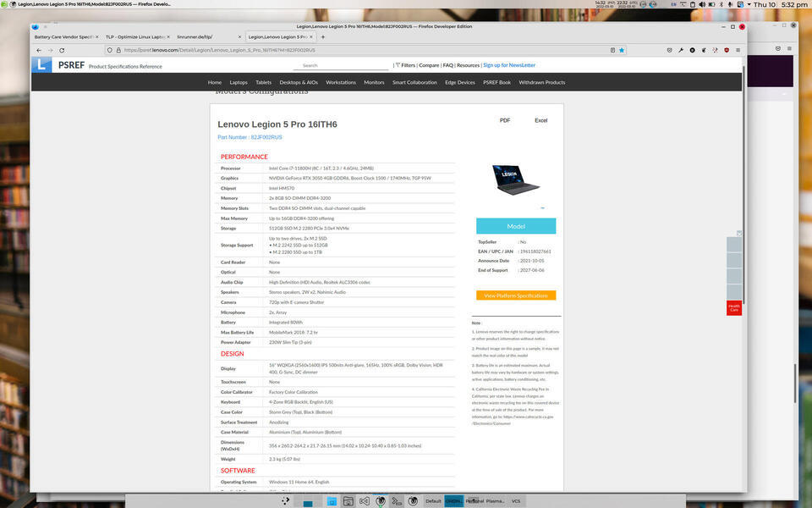The image size is (812, 508).
Task: Switch to the Battery Care Vendor Specific tab
Action: (x=64, y=36)
